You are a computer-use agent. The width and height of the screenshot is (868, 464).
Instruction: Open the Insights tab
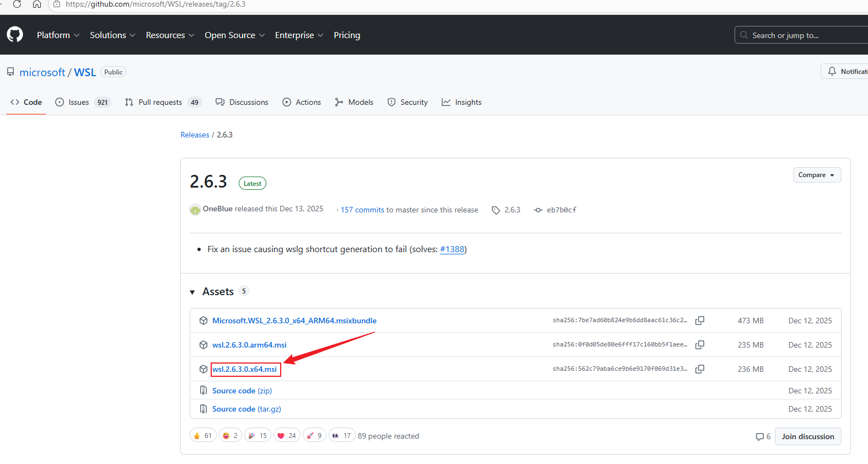click(x=462, y=102)
